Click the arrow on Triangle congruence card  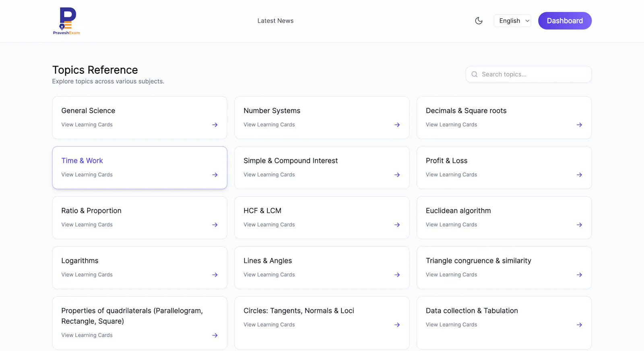click(x=579, y=275)
